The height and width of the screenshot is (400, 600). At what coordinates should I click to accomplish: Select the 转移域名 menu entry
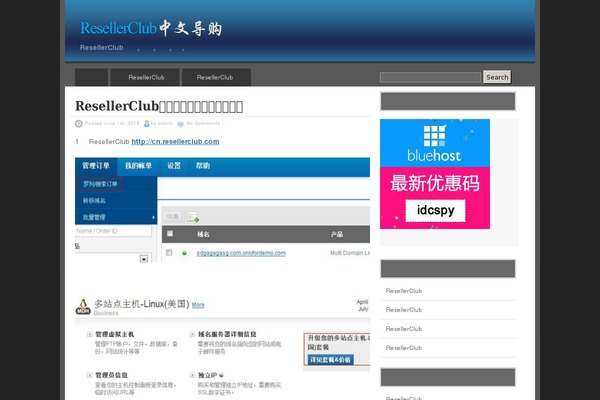pyautogui.click(x=94, y=201)
